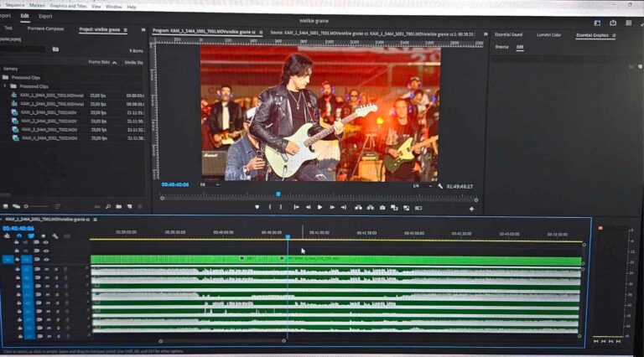Open the Project panel hamburger menu
This screenshot has width=644, height=357.
click(x=125, y=30)
